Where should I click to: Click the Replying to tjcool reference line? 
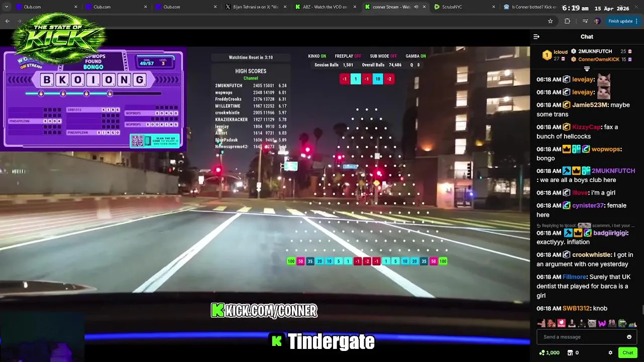click(x=587, y=226)
